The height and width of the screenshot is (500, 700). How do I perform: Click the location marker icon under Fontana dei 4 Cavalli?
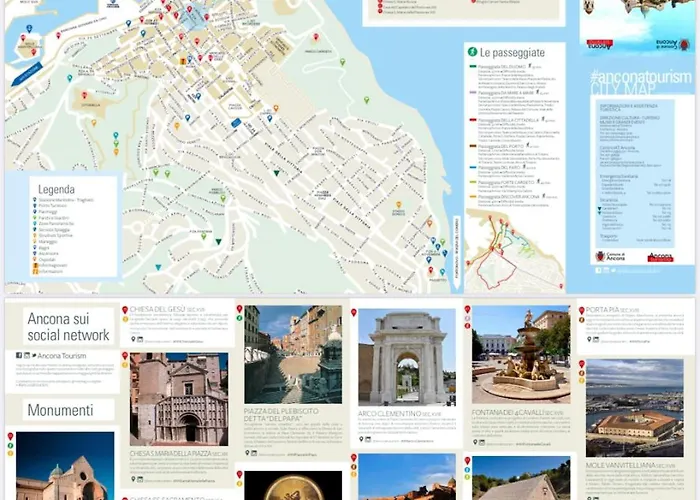(475, 442)
